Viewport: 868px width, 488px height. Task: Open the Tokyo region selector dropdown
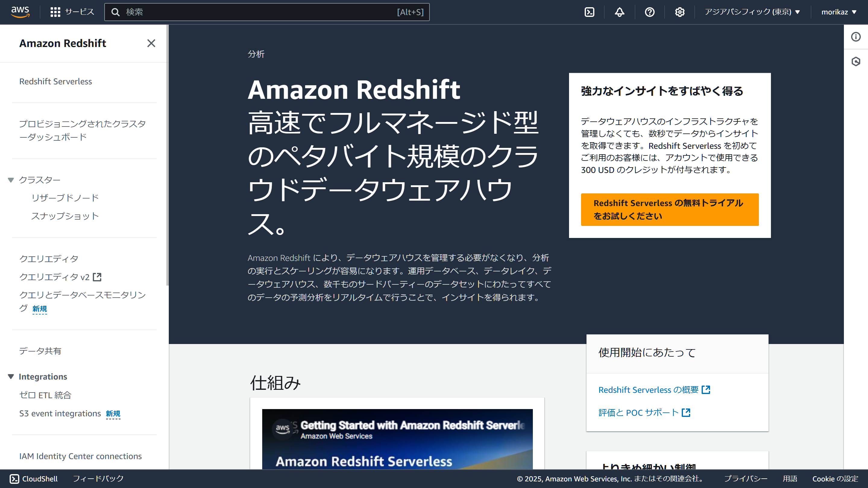coord(752,12)
